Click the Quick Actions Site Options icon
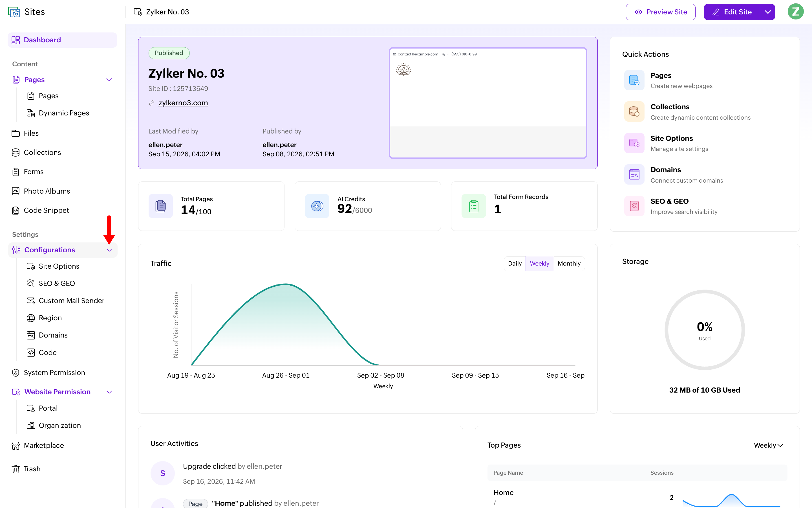 (x=634, y=143)
